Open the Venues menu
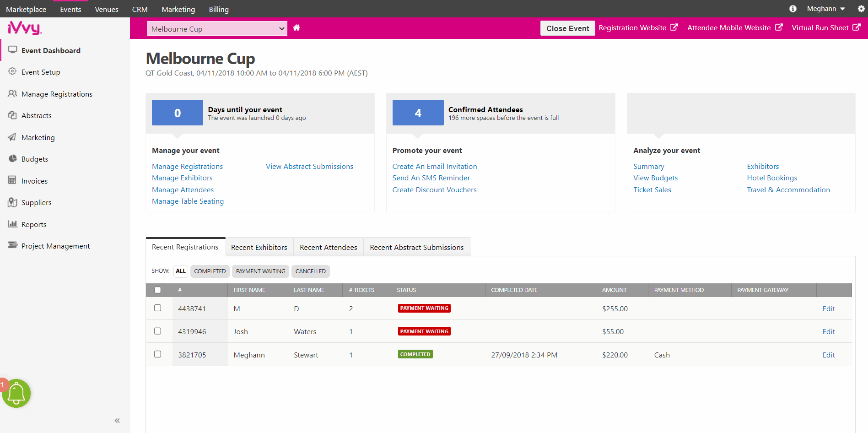The image size is (868, 433). 106,9
